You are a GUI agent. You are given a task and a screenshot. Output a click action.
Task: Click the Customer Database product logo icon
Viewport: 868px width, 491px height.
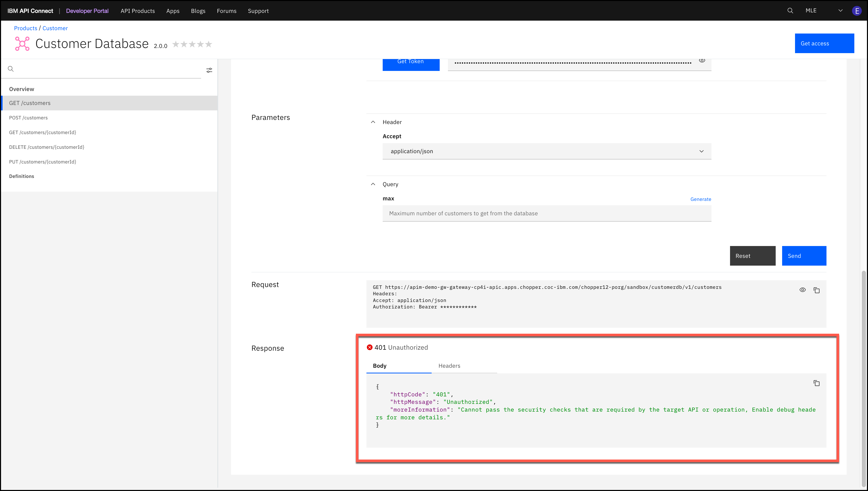[x=22, y=44]
